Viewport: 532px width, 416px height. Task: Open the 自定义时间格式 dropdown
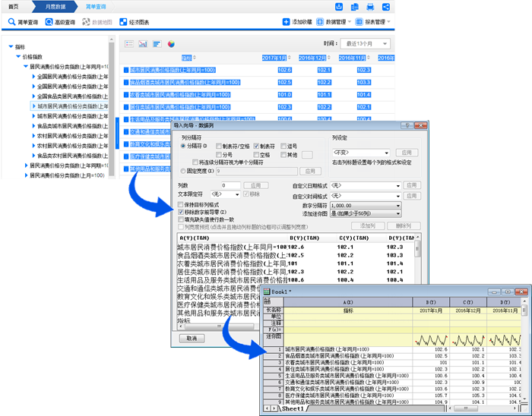click(366, 196)
